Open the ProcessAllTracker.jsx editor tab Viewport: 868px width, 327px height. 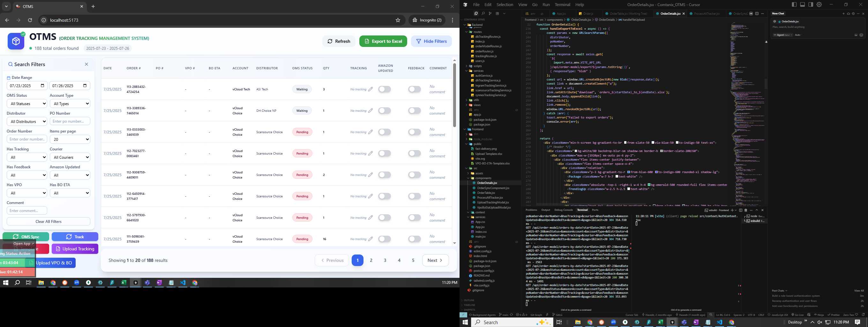coord(707,13)
